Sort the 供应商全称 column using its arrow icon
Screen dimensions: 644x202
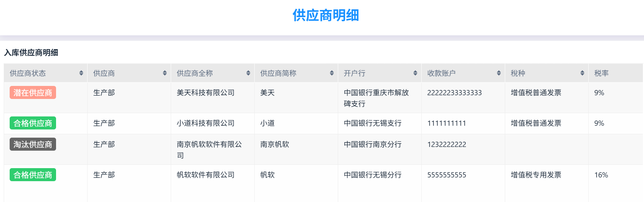tap(248, 73)
